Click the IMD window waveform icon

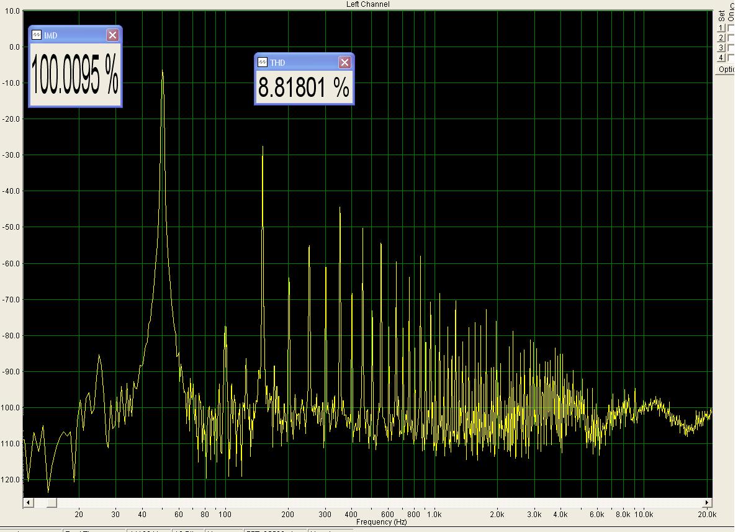pos(37,35)
